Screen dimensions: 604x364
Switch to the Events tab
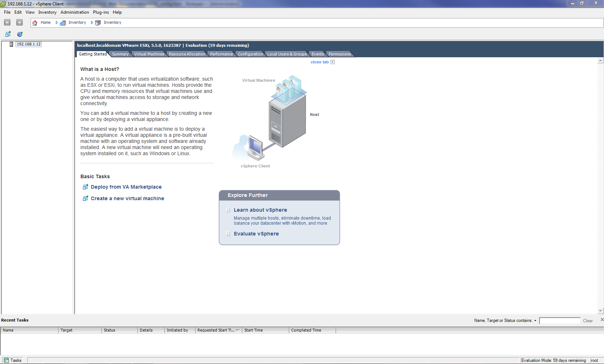click(x=317, y=54)
